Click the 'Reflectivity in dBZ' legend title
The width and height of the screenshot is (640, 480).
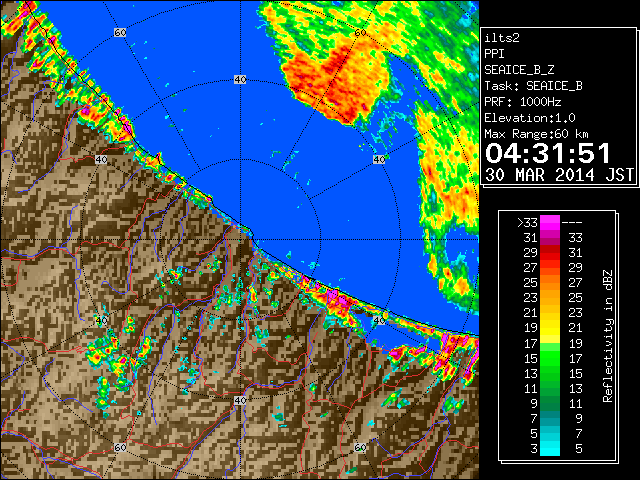click(x=607, y=336)
